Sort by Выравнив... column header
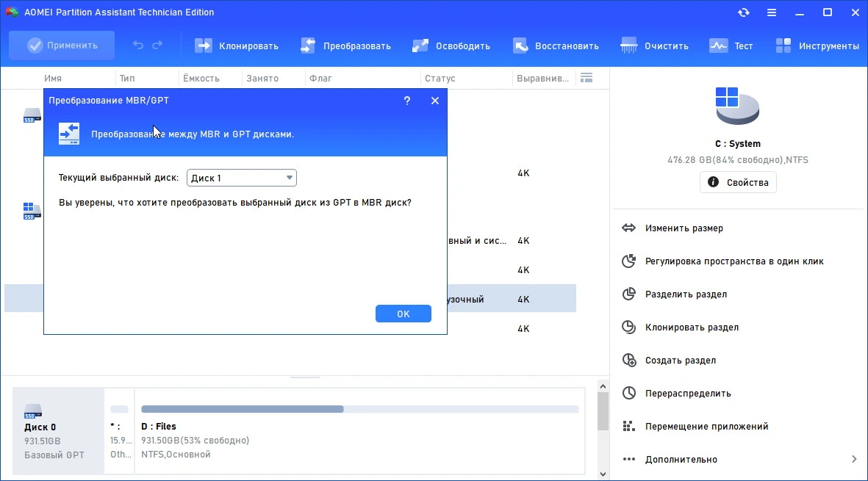Screen dimensions: 868x481 click(542, 79)
